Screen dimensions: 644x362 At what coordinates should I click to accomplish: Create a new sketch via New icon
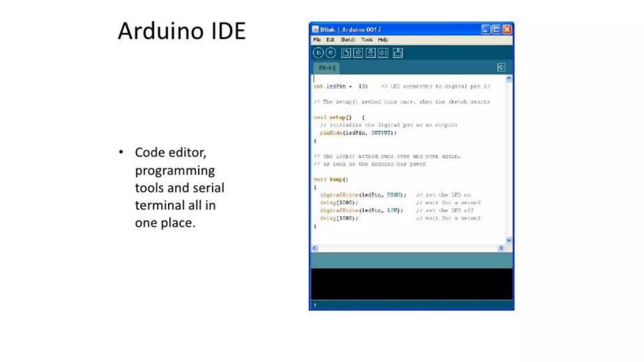pos(346,53)
